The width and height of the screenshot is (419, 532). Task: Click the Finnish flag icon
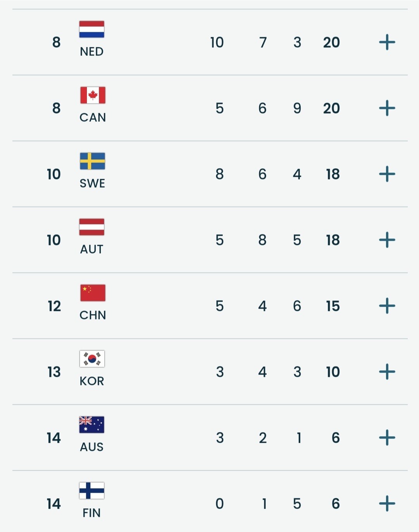click(x=92, y=491)
